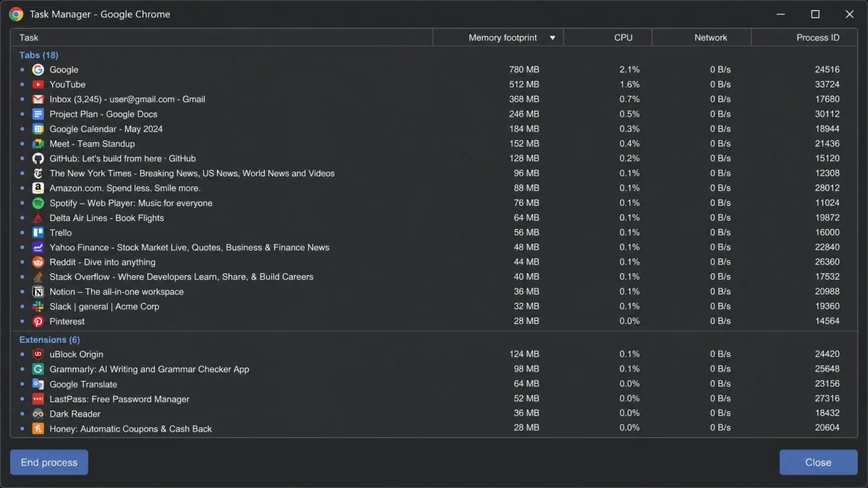The width and height of the screenshot is (868, 488).
Task: Click the Slack icon
Action: tap(38, 307)
